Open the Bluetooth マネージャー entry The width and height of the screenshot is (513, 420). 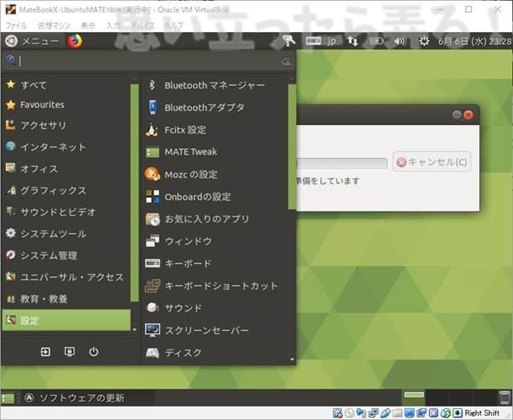tap(214, 86)
